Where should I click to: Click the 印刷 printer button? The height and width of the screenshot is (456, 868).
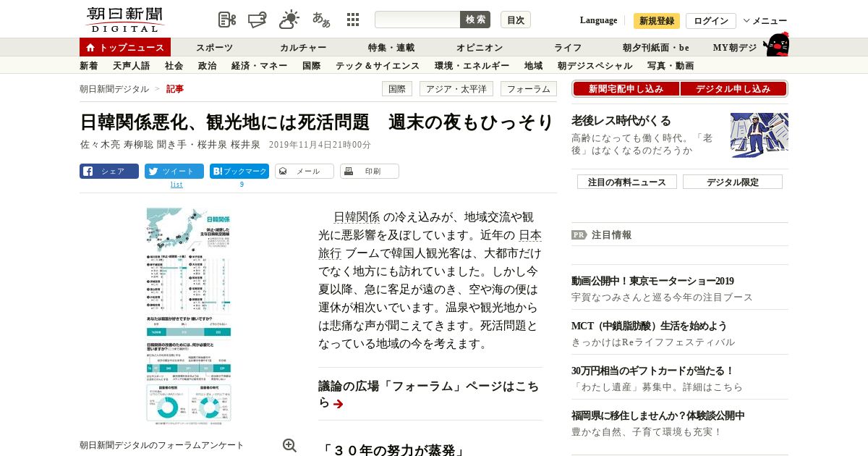pyautogui.click(x=370, y=172)
